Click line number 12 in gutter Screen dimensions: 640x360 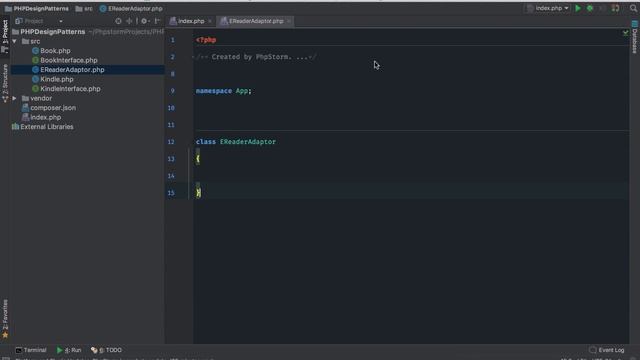pos(171,142)
